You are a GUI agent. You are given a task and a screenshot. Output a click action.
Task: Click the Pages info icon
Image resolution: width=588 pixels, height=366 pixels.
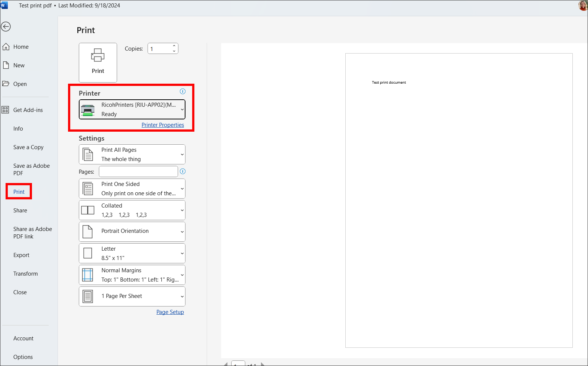point(182,171)
